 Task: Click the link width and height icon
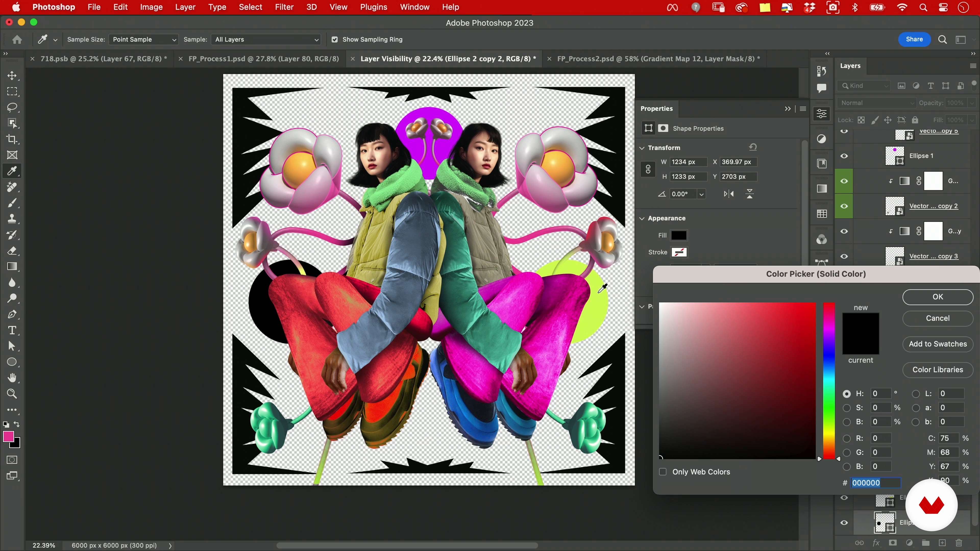648,169
